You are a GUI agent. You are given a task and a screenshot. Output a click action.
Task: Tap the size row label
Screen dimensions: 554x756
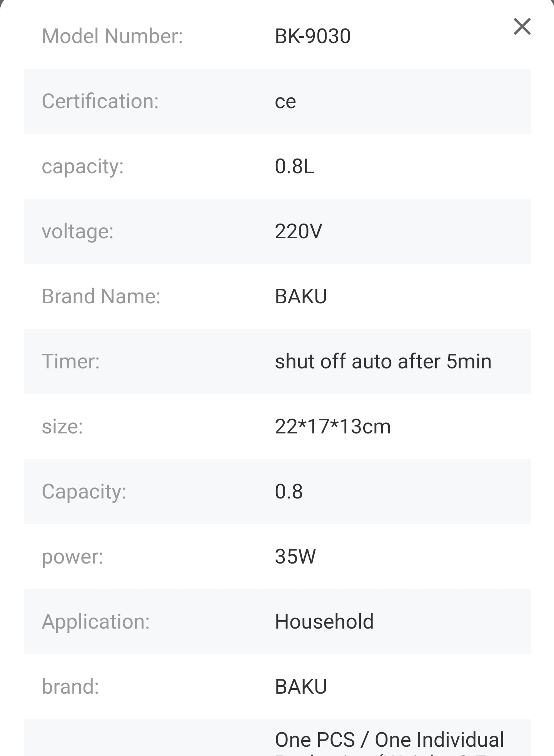62,427
